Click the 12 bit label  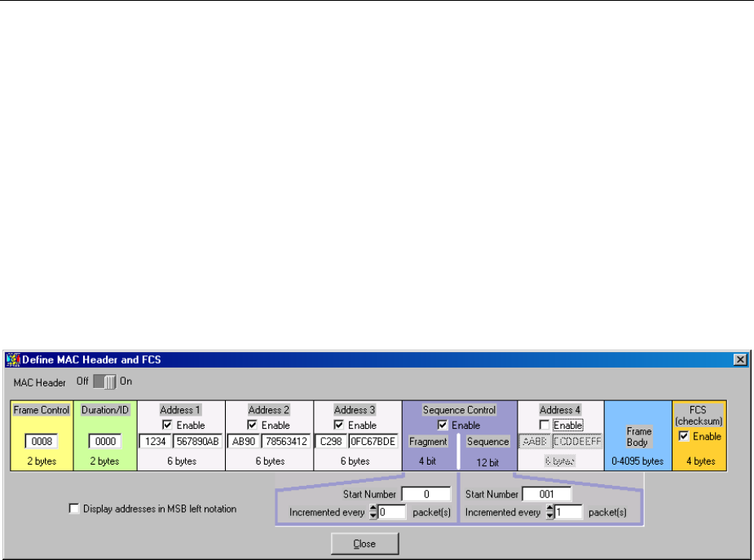487,462
